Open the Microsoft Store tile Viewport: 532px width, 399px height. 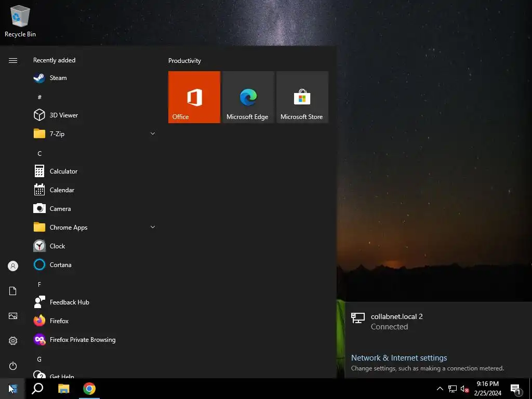(x=302, y=97)
